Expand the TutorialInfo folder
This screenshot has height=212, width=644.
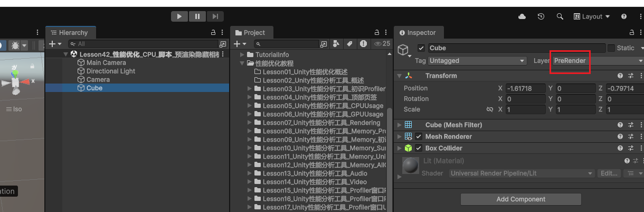pyautogui.click(x=242, y=55)
